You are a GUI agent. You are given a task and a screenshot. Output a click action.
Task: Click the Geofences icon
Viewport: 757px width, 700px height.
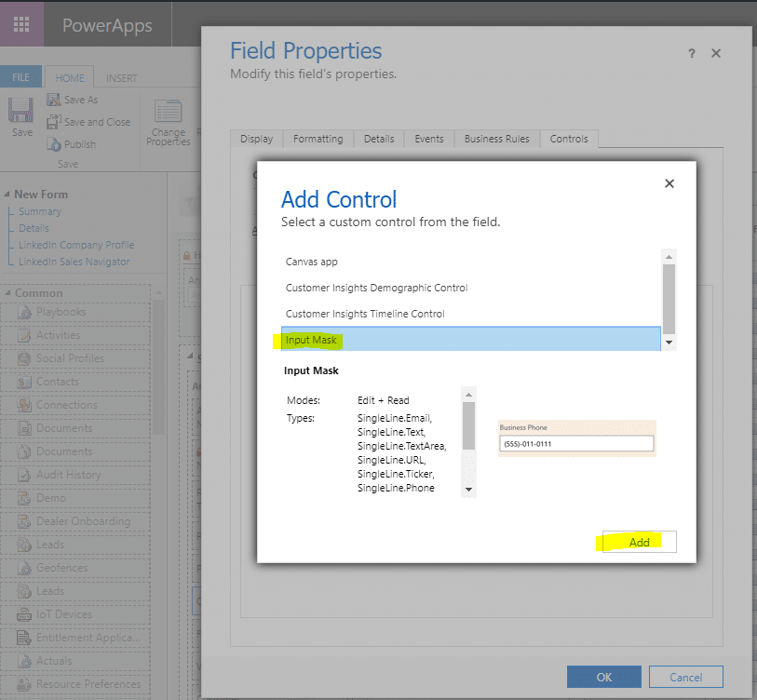[23, 568]
